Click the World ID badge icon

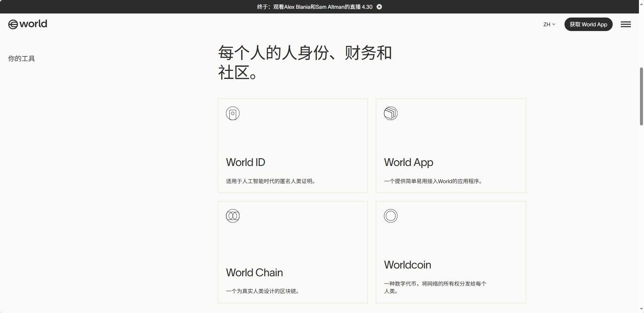[x=233, y=113]
